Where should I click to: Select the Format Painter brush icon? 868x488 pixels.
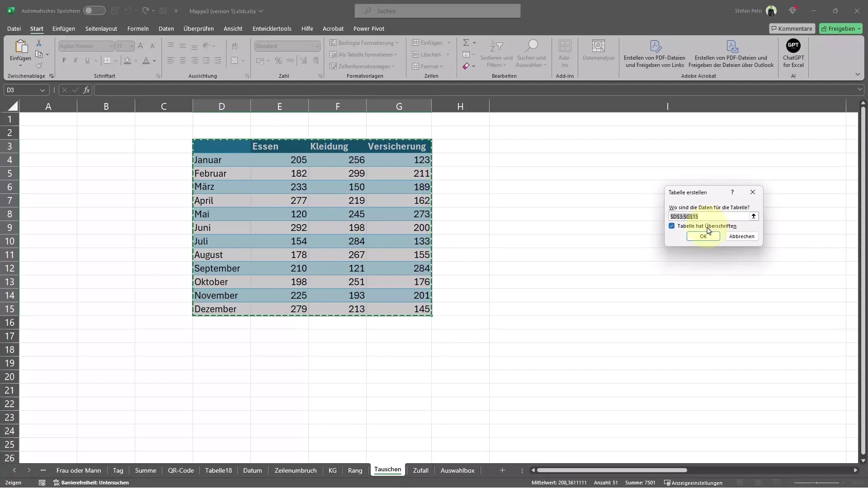pyautogui.click(x=39, y=66)
